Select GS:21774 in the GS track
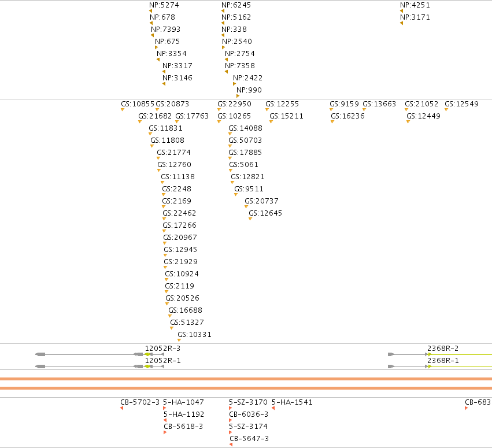 pyautogui.click(x=174, y=153)
